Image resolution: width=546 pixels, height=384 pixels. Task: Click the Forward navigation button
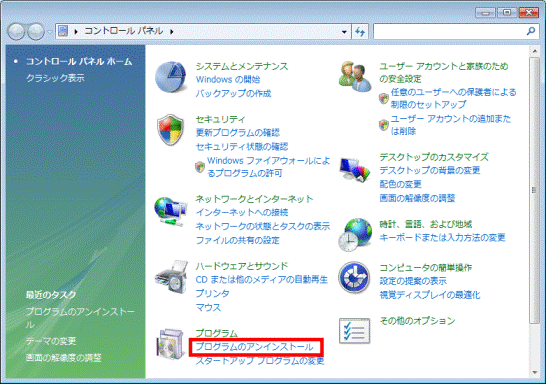[36, 32]
